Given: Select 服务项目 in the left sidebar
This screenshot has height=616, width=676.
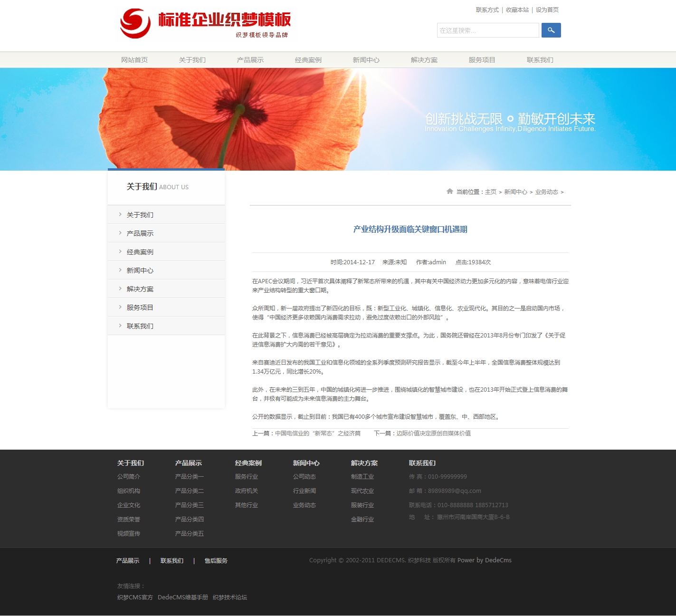Looking at the screenshot, I should click(x=140, y=308).
